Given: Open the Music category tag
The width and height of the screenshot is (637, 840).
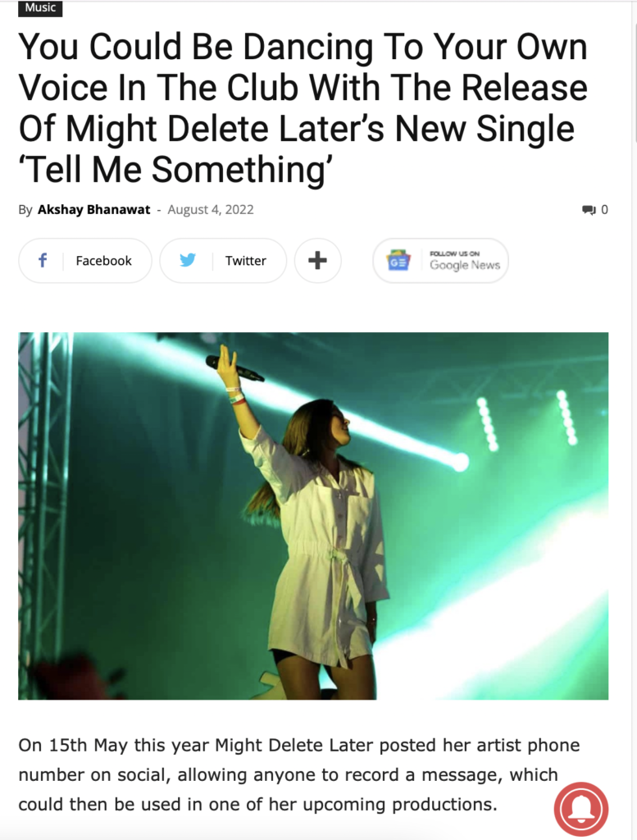Looking at the screenshot, I should click(x=40, y=8).
